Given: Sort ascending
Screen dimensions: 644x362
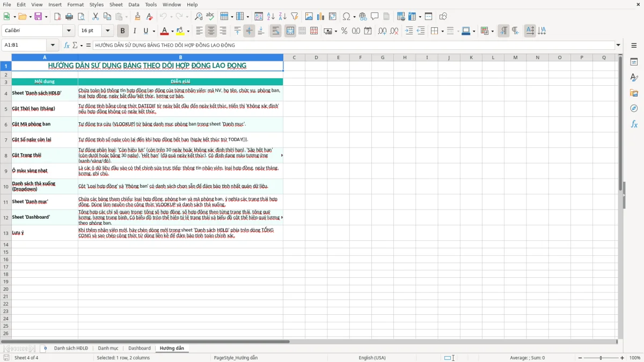Looking at the screenshot, I should (270, 17).
